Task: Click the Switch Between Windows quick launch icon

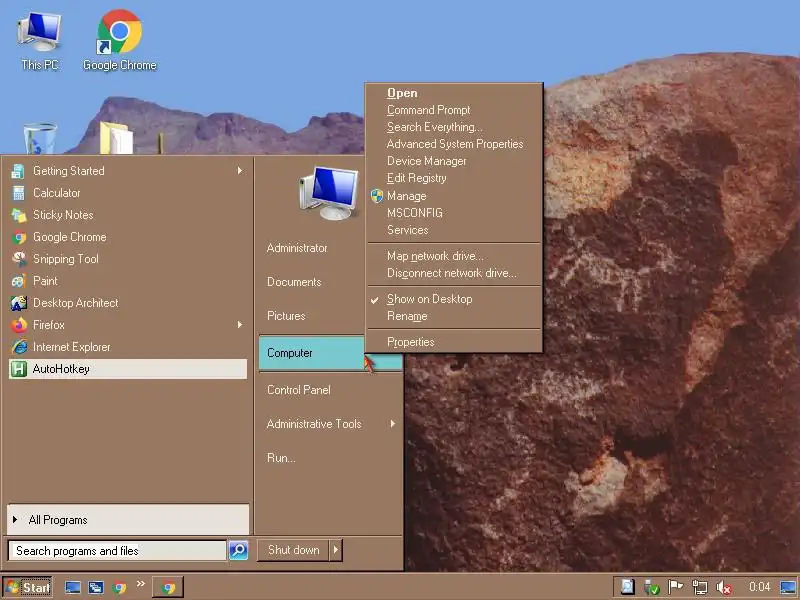Action: (96, 588)
